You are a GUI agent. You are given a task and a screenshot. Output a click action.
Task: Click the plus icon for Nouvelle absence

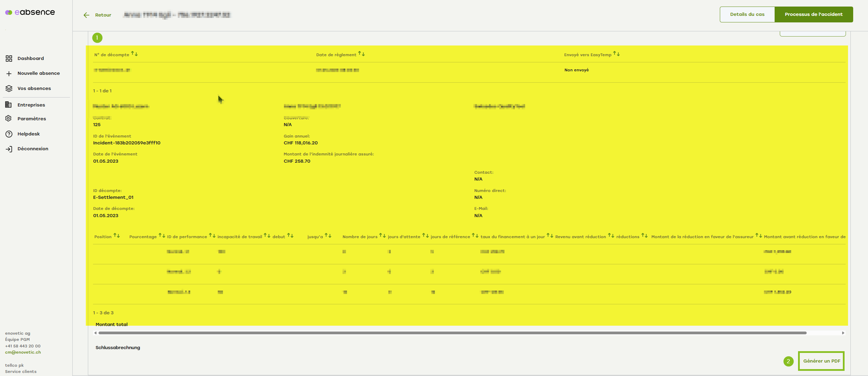(x=9, y=73)
